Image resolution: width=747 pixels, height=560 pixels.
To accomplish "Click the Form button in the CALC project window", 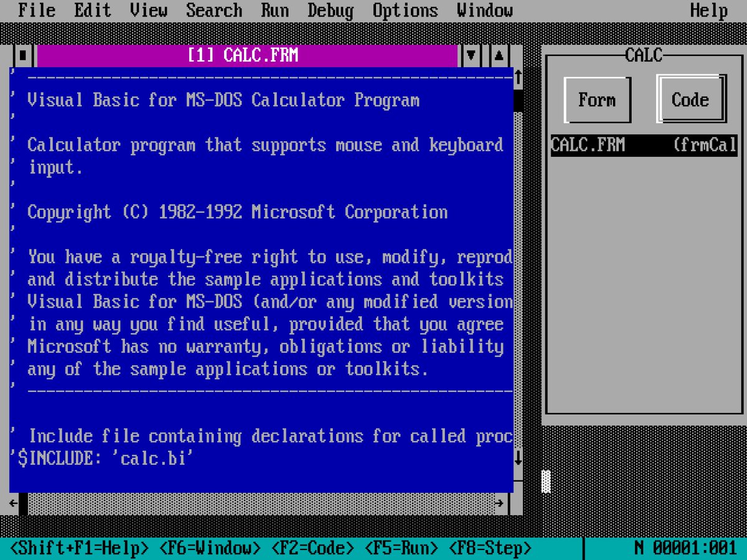I will (597, 100).
